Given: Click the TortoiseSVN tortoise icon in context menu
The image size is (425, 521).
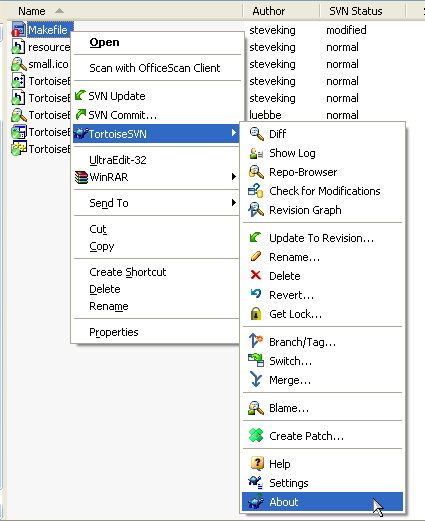Looking at the screenshot, I should pyautogui.click(x=81, y=133).
